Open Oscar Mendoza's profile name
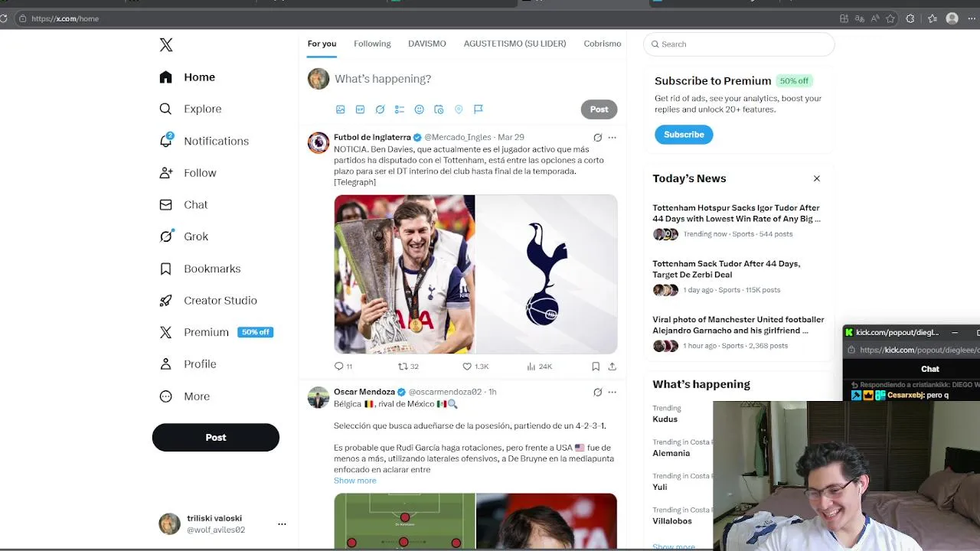Viewport: 980px width, 551px height. click(364, 392)
